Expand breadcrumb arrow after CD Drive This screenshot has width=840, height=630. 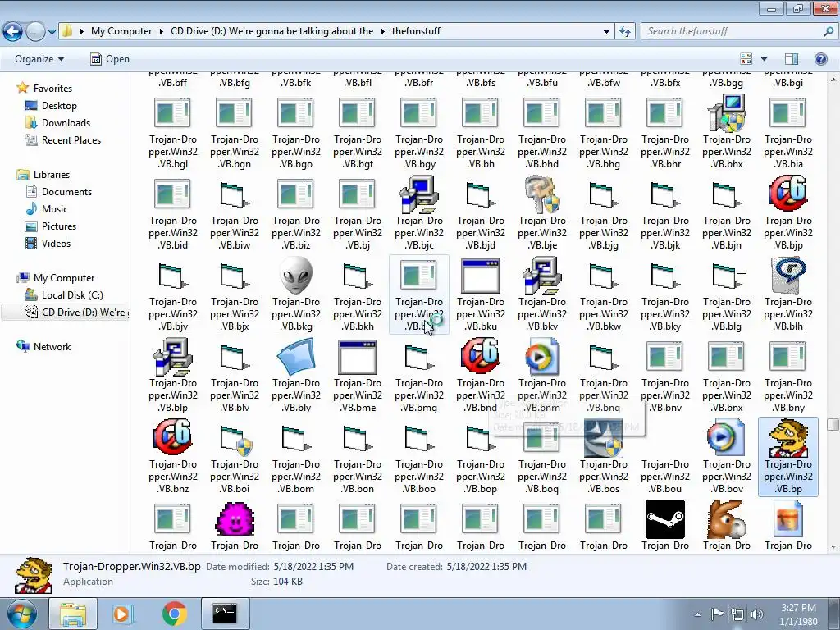(x=382, y=32)
